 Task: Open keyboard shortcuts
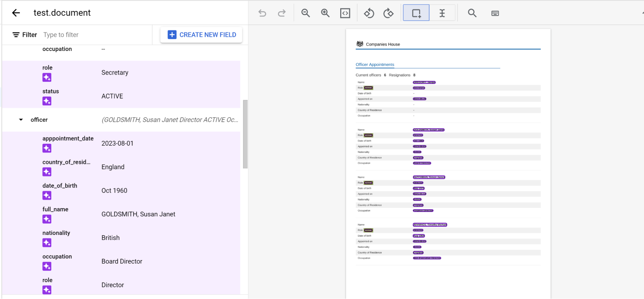pos(495,13)
